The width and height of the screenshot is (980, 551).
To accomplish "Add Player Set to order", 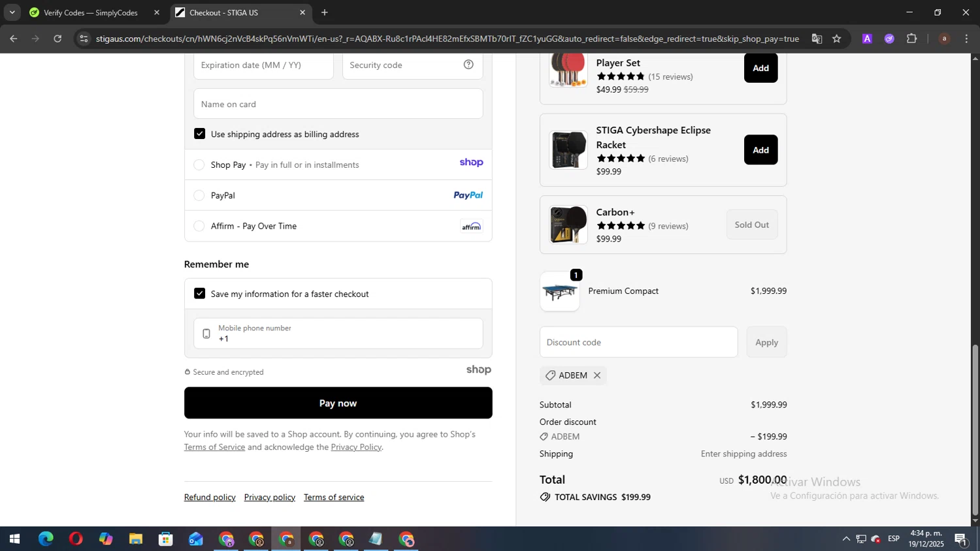I will [761, 68].
